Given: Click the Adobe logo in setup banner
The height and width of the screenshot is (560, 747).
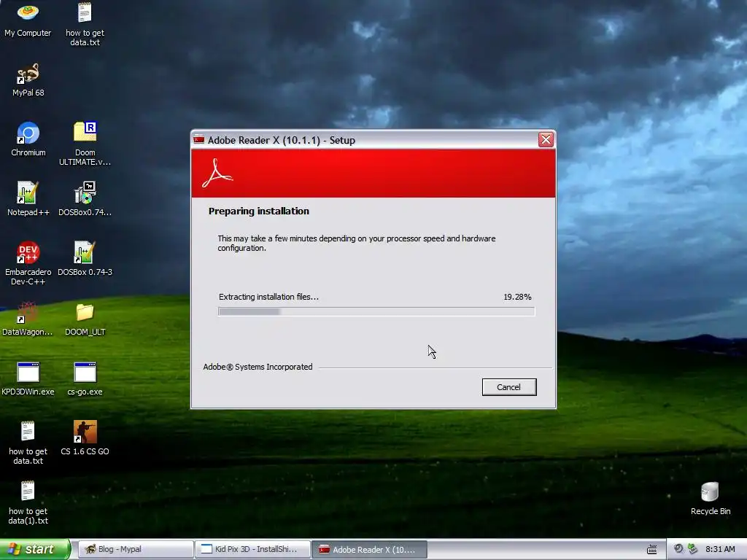Looking at the screenshot, I should 217,173.
